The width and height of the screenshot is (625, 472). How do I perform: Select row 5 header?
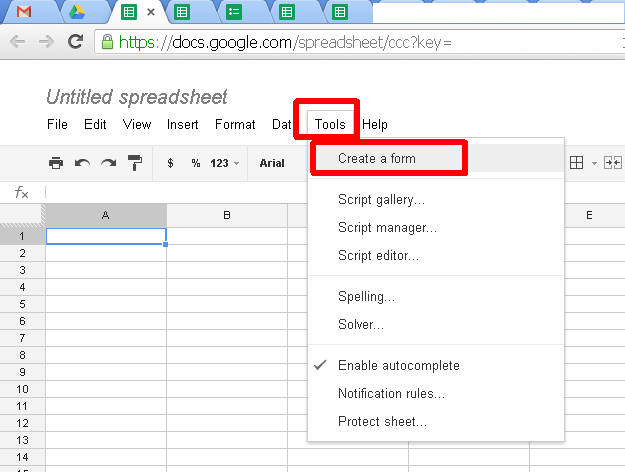22,304
